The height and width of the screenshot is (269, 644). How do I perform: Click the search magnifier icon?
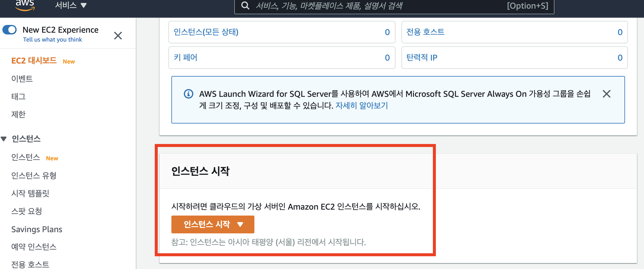point(245,6)
